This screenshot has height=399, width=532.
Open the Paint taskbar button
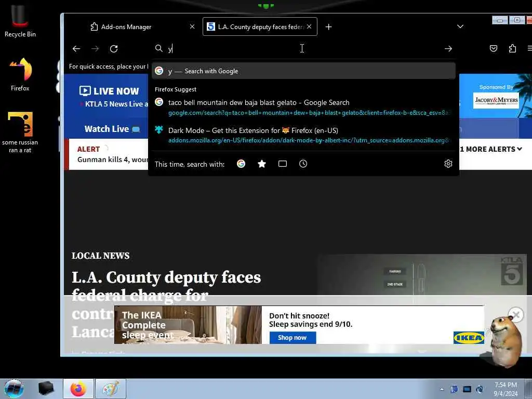[x=111, y=389]
